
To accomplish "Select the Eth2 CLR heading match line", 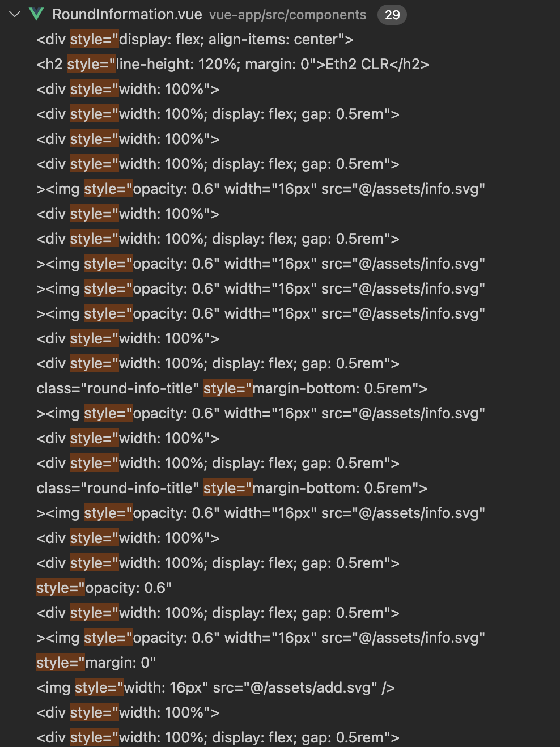I will tap(232, 64).
